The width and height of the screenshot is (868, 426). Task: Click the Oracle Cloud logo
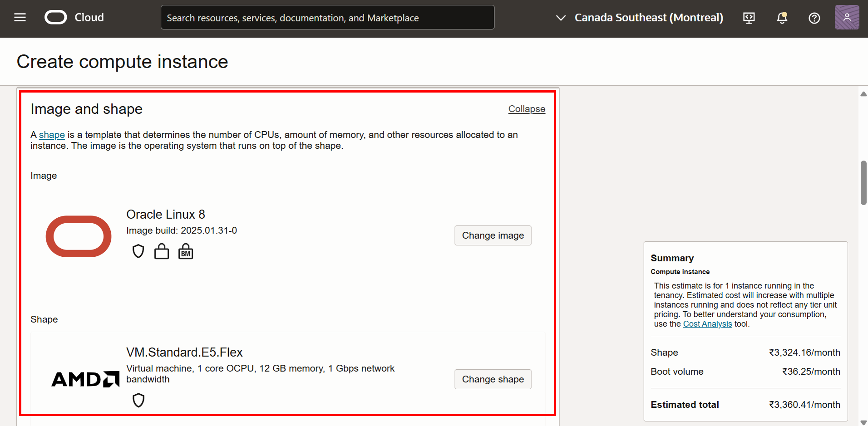56,18
